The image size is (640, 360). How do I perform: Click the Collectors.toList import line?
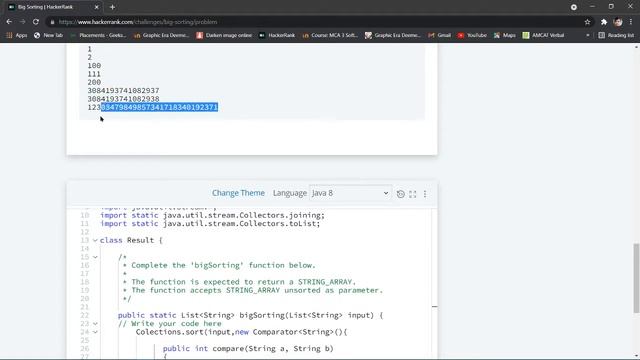coord(210,224)
